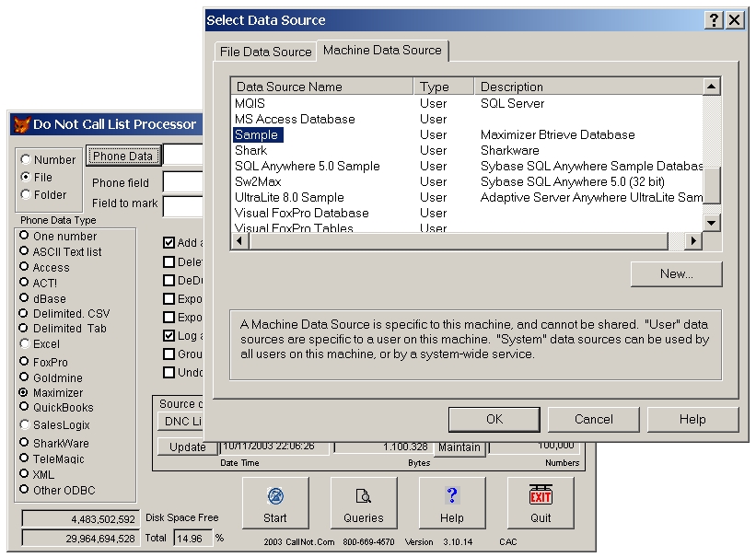The image size is (756, 557).
Task: Click the fox icon in Do Not Call title bar
Action: pyautogui.click(x=22, y=124)
